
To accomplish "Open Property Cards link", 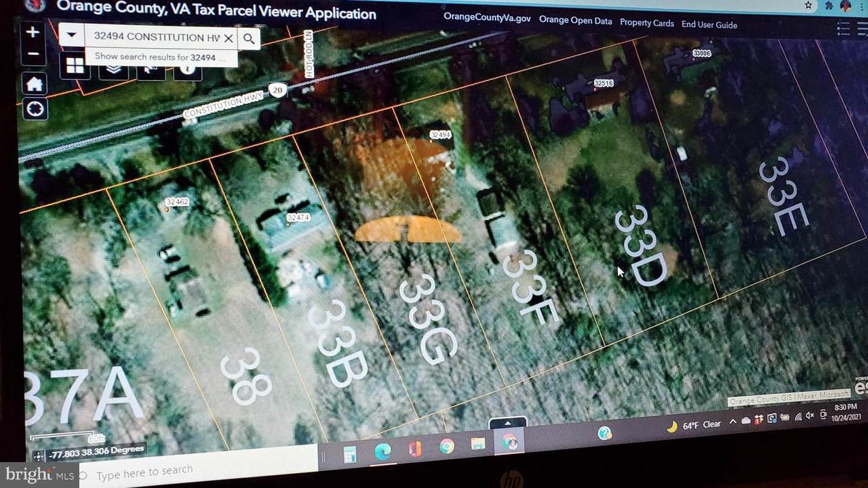I will click(x=647, y=22).
